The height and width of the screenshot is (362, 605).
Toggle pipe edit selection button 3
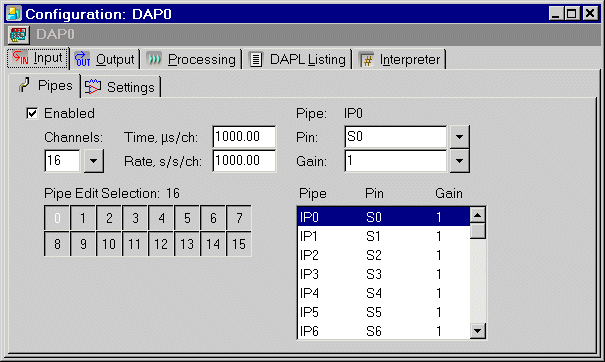[135, 218]
